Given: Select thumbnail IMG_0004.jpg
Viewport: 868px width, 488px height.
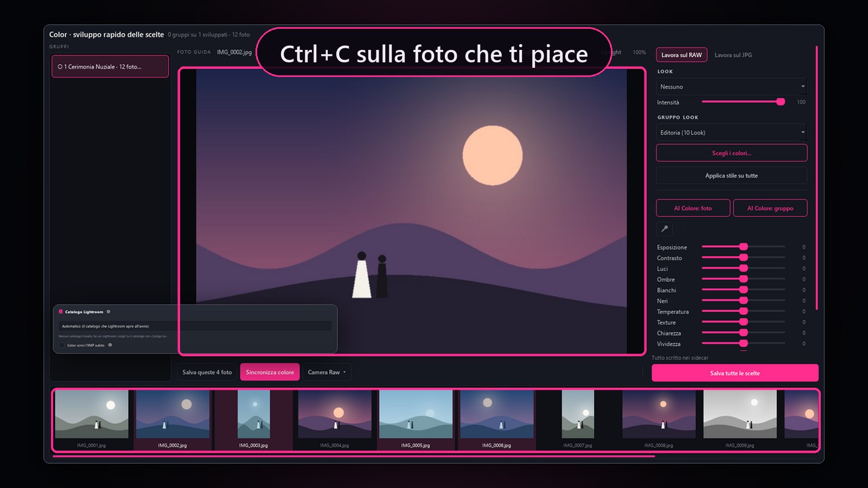Looking at the screenshot, I should [x=335, y=420].
